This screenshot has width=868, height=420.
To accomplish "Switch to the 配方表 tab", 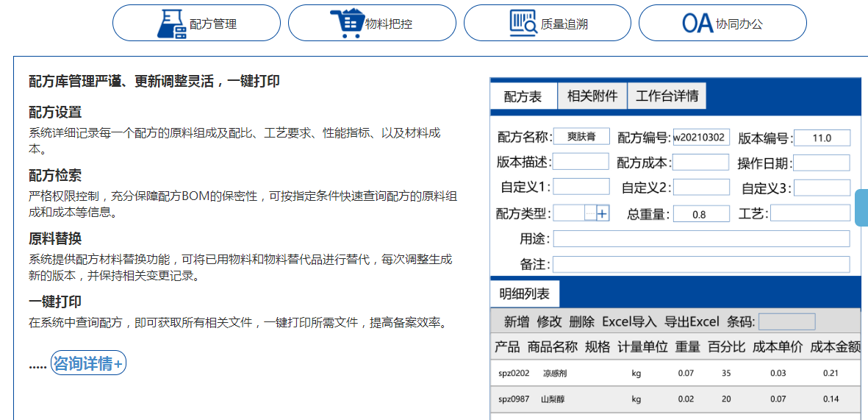I will pos(523,96).
